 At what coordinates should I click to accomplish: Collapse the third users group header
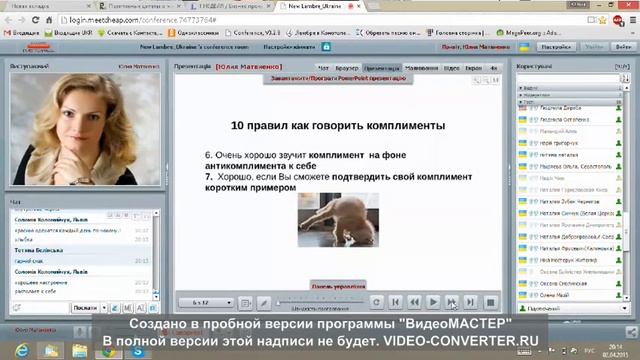tap(569, 102)
